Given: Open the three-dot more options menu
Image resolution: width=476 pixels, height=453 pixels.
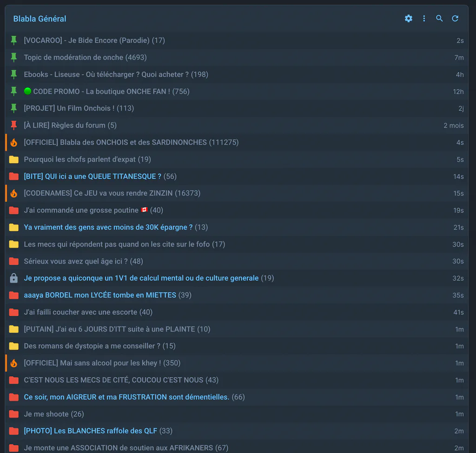Looking at the screenshot, I should tap(424, 19).
